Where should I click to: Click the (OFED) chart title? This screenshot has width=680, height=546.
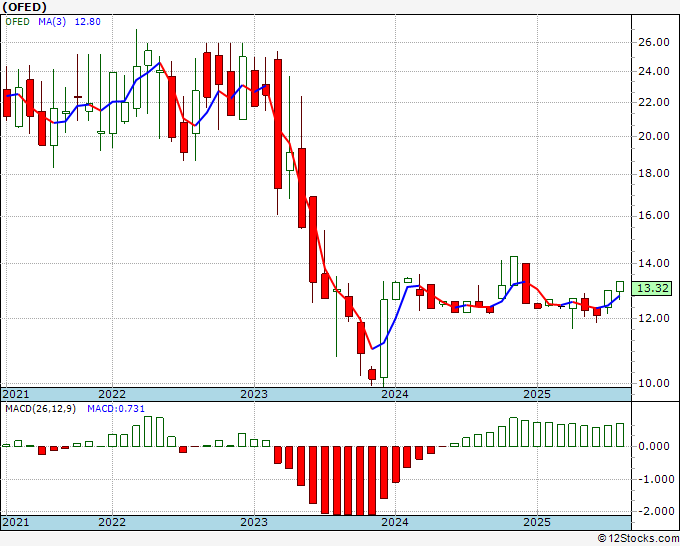click(x=24, y=7)
